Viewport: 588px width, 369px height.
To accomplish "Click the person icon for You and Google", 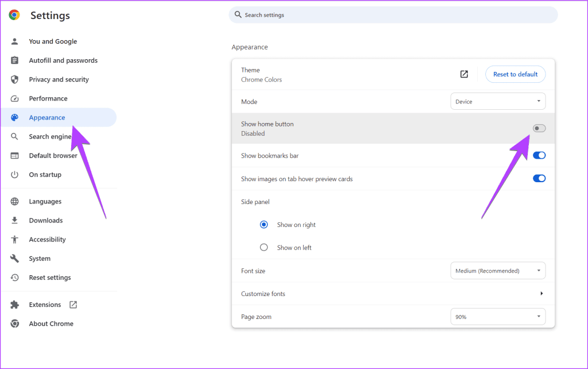I will pyautogui.click(x=15, y=41).
